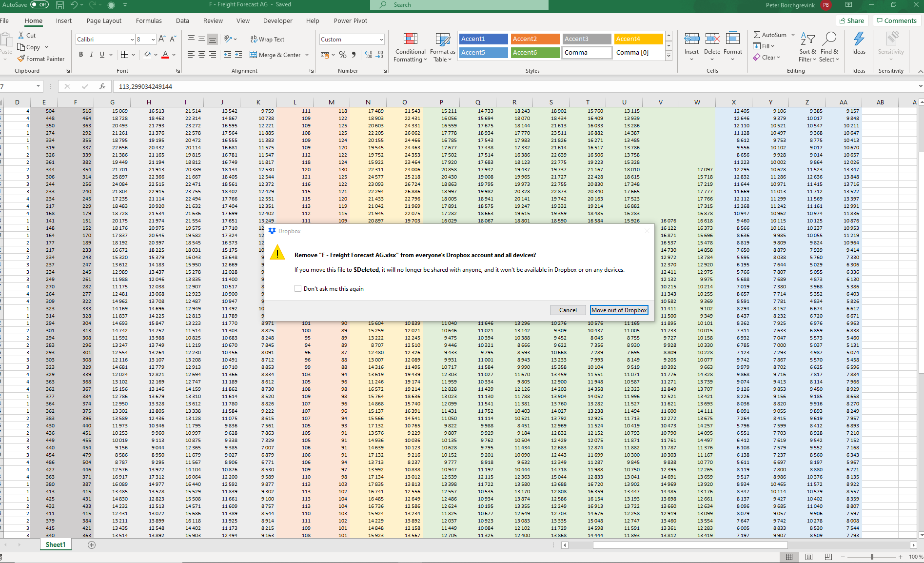Open Sort & Filter menu
The width and height of the screenshot is (924, 563).
[807, 47]
